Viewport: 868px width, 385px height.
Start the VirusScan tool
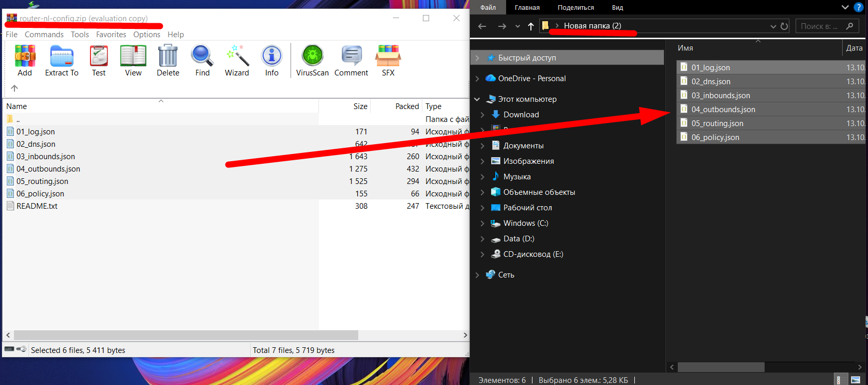[x=312, y=56]
